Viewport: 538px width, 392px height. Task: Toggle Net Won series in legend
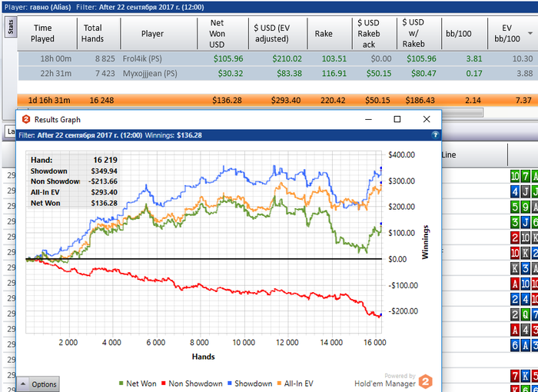[x=138, y=384]
